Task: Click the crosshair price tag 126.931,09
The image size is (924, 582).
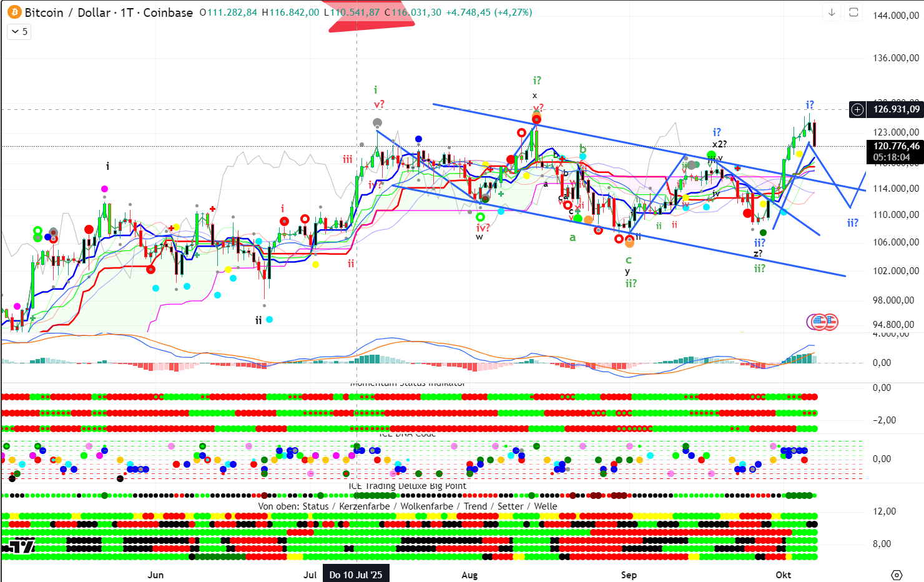Action: tap(896, 110)
